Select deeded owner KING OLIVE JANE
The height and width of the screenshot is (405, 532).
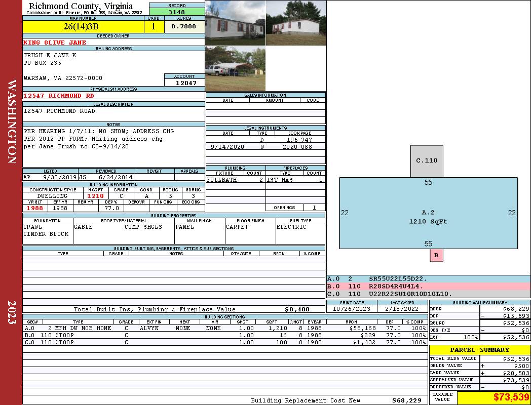[55, 43]
